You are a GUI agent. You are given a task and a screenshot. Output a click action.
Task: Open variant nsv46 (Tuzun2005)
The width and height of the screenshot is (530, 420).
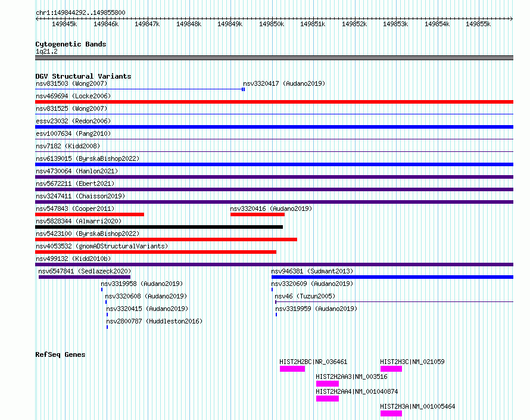pyautogui.click(x=305, y=296)
